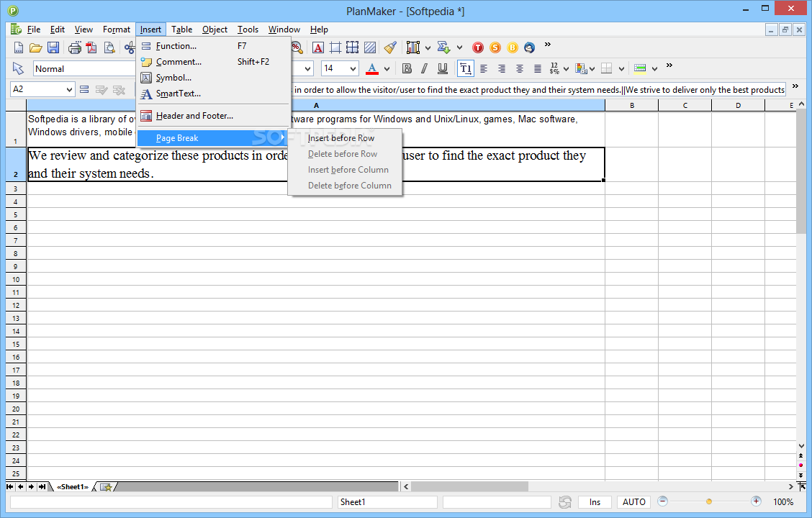Select row 10 header
This screenshot has height=518, width=812.
coord(16,279)
